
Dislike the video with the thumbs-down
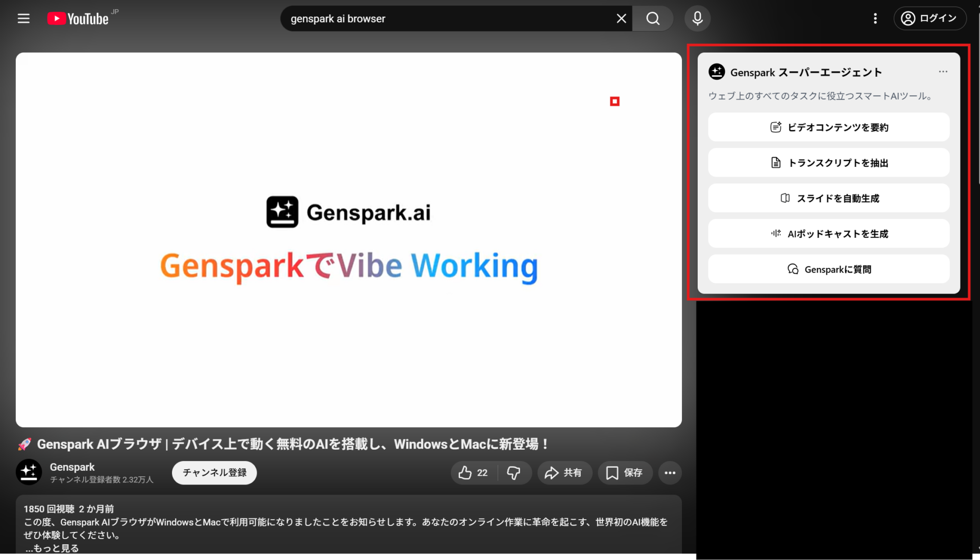point(514,473)
